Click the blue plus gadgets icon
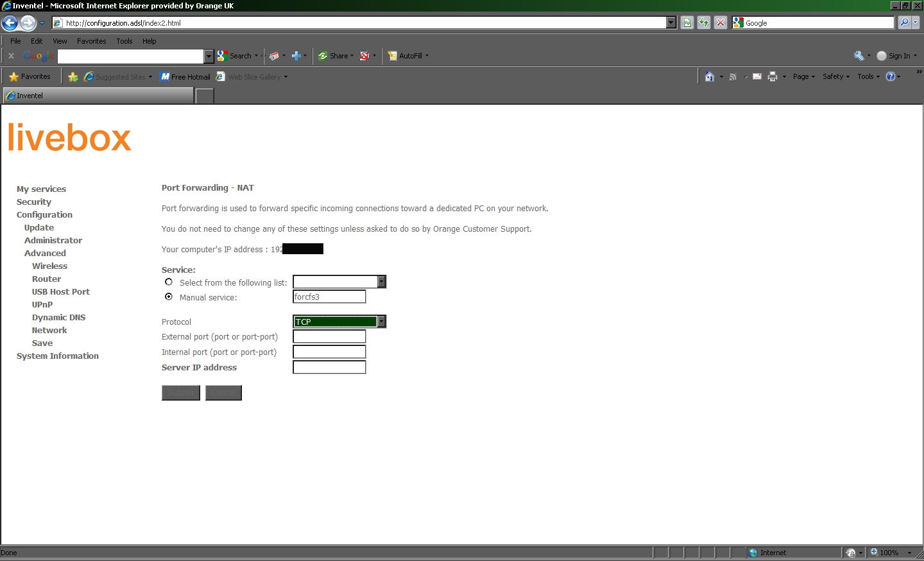Image resolution: width=924 pixels, height=561 pixels. [x=296, y=56]
